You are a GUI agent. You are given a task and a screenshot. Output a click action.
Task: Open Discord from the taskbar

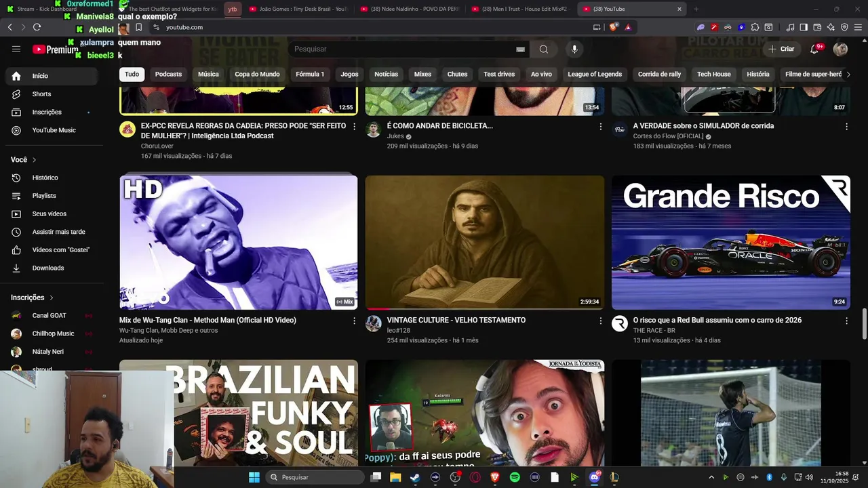point(595,477)
